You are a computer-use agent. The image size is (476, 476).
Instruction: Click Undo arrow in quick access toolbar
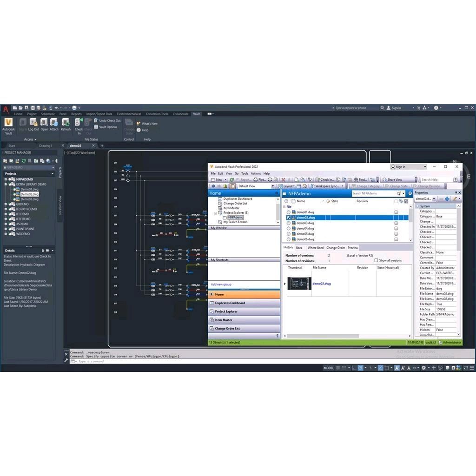pos(56,108)
